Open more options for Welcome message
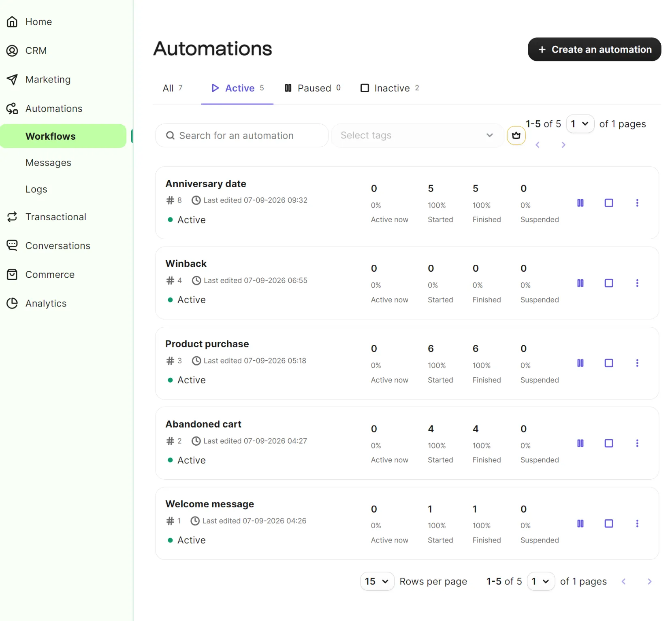 (637, 523)
